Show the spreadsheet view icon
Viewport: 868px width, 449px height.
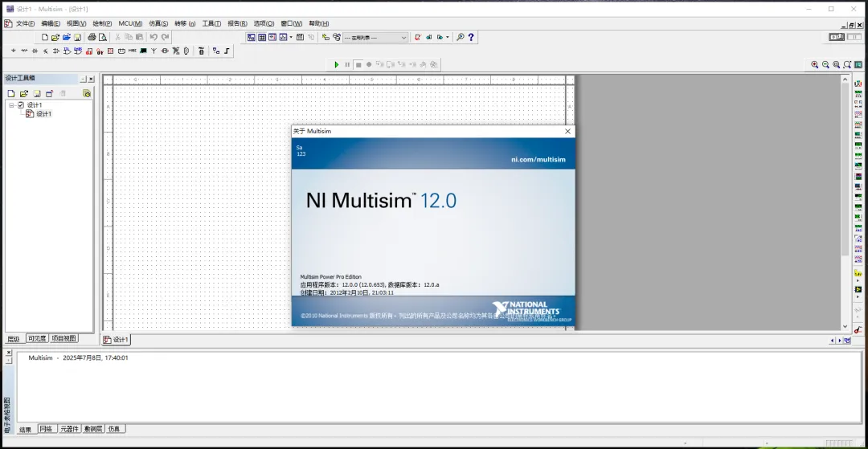click(x=262, y=37)
